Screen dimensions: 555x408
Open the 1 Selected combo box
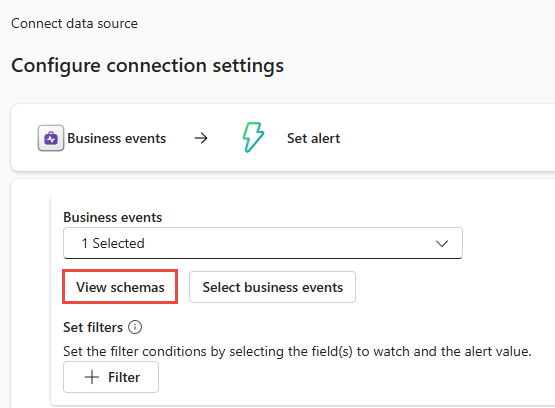(263, 243)
